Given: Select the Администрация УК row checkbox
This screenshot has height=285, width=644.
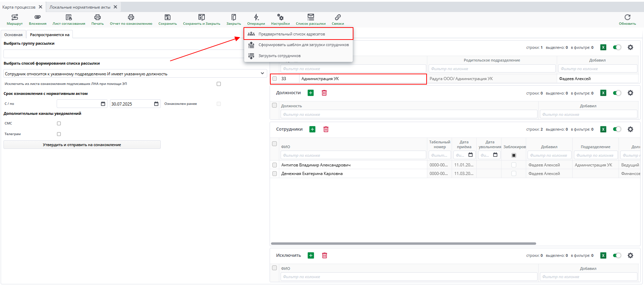Looking at the screenshot, I should pos(274,79).
